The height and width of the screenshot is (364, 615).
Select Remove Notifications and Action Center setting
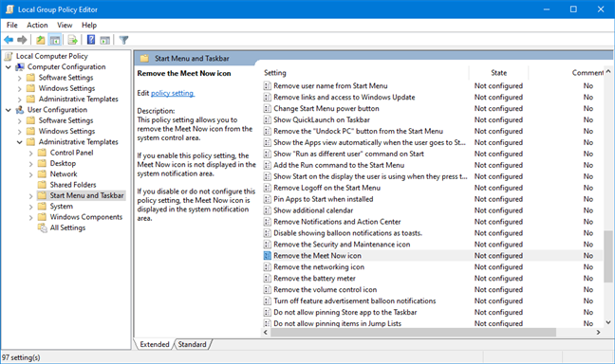coord(337,222)
